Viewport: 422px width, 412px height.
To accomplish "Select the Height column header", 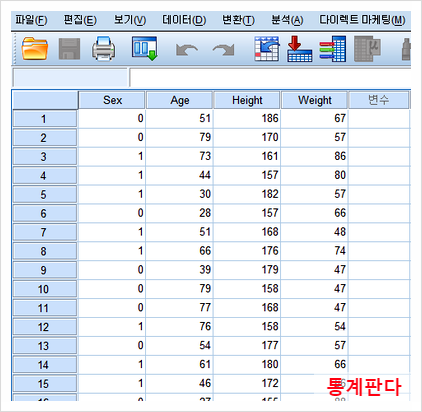I will tap(247, 100).
